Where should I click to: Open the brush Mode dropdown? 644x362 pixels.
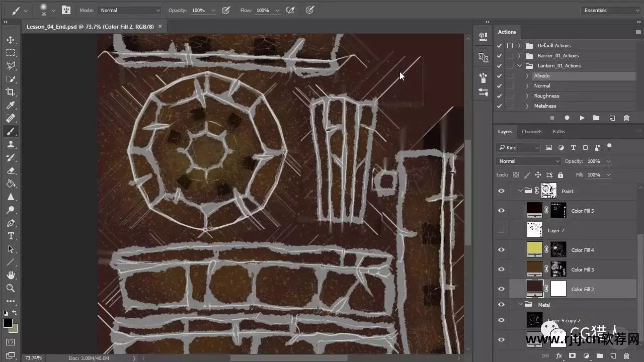129,10
